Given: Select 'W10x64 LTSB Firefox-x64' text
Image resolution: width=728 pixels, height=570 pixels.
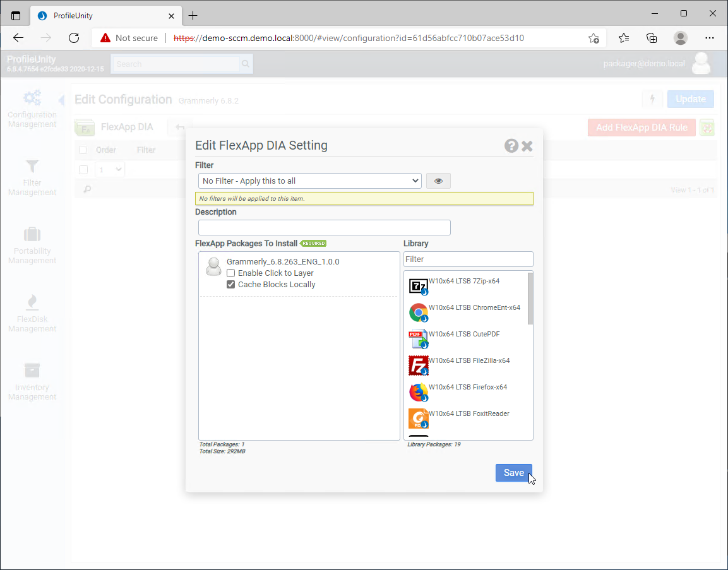Looking at the screenshot, I should (467, 387).
